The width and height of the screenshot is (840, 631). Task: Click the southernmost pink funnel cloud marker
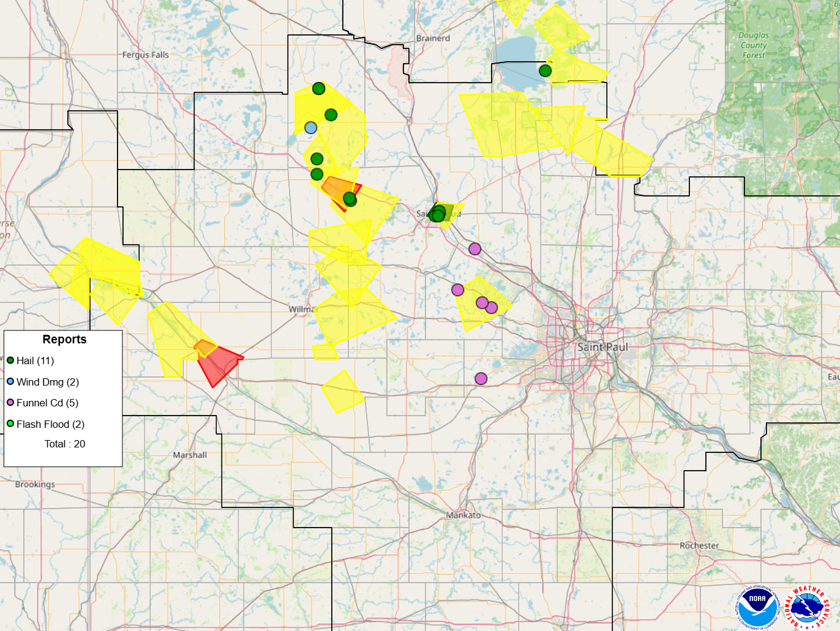click(x=481, y=379)
